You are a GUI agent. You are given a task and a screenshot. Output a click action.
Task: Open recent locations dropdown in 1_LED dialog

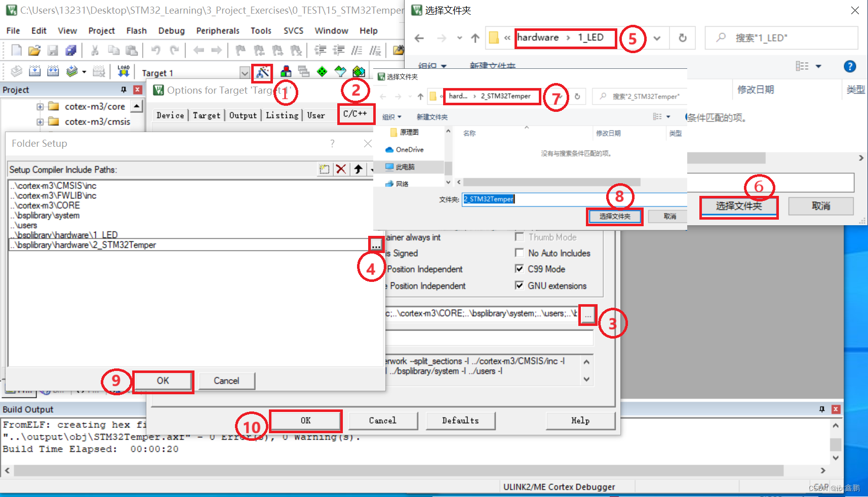coord(459,38)
